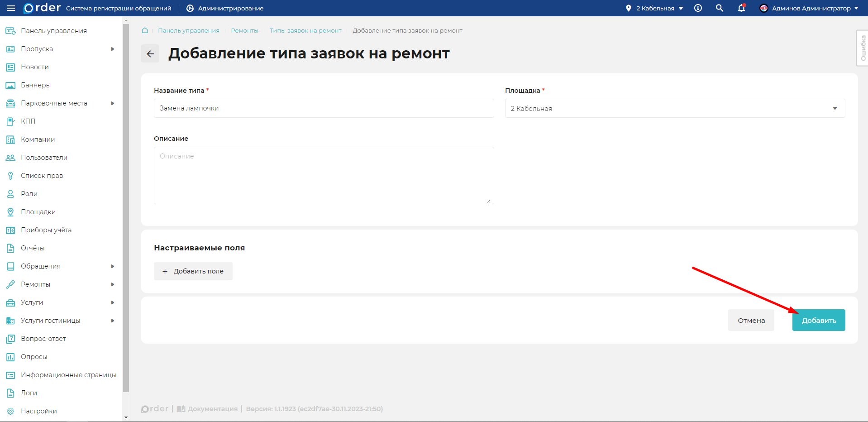The width and height of the screenshot is (868, 422).
Task: Open the info icon in the header
Action: coord(697,8)
